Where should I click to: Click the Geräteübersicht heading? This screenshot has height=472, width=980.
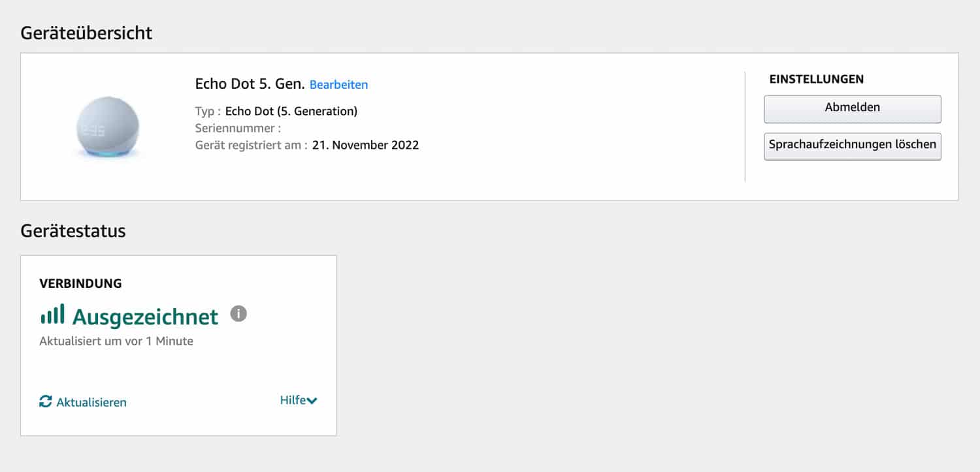(x=86, y=33)
